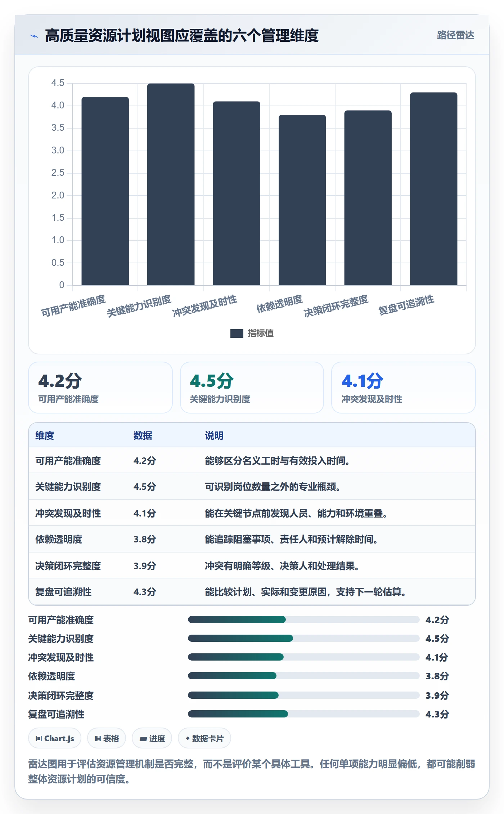This screenshot has height=814, width=504.
Task: Click the 关键能力识别度 bar in the chart
Action: (x=171, y=184)
